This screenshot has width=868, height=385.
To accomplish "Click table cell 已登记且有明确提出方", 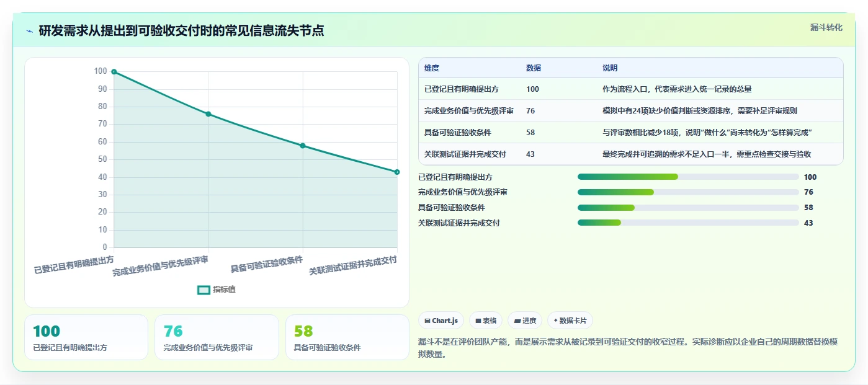I will (x=462, y=89).
